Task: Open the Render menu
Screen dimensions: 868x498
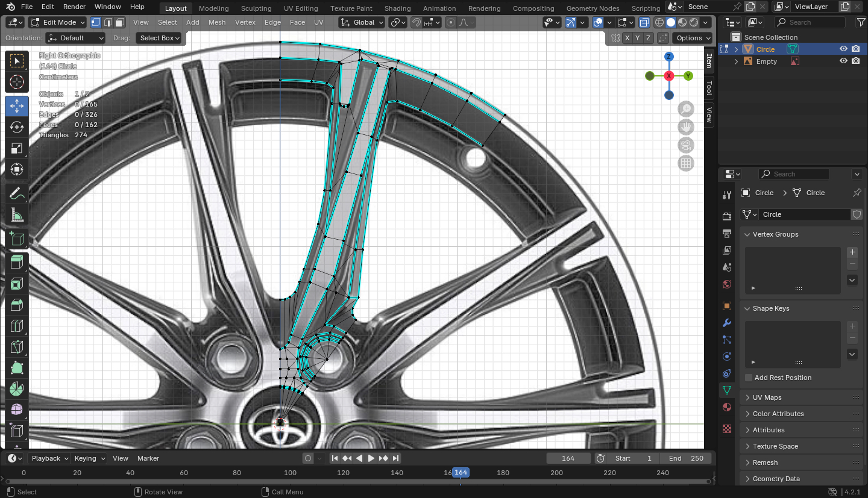Action: point(74,7)
